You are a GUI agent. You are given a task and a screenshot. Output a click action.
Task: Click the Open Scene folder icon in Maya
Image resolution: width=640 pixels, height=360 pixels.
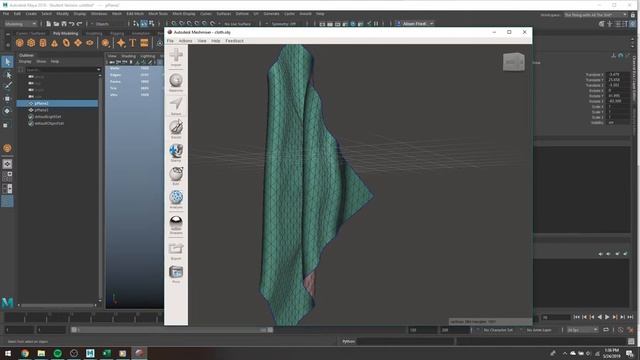pyautogui.click(x=56, y=24)
